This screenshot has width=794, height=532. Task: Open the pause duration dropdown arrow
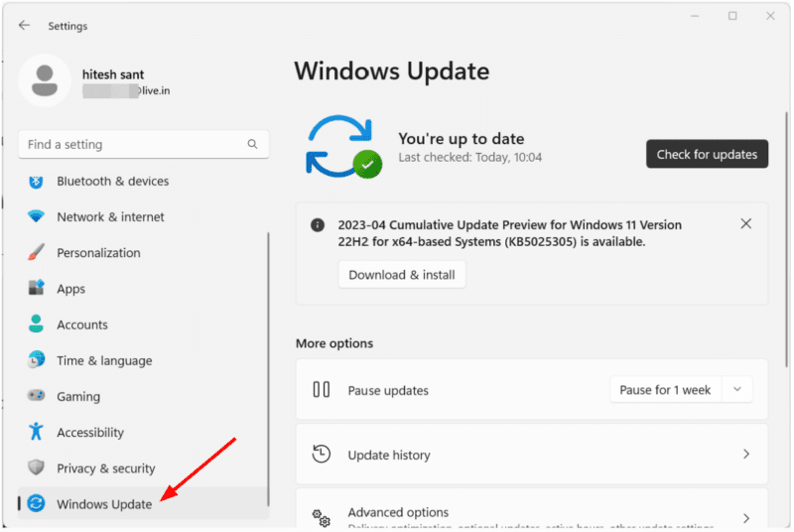tap(737, 389)
